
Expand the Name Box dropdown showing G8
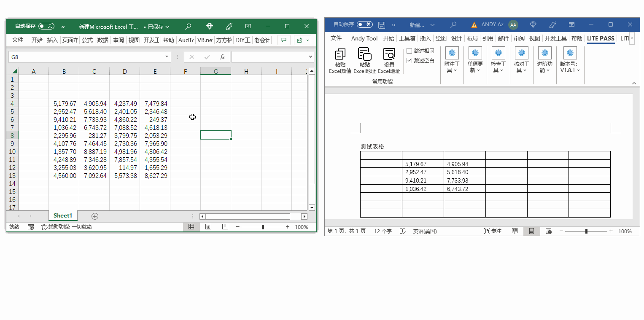point(167,57)
